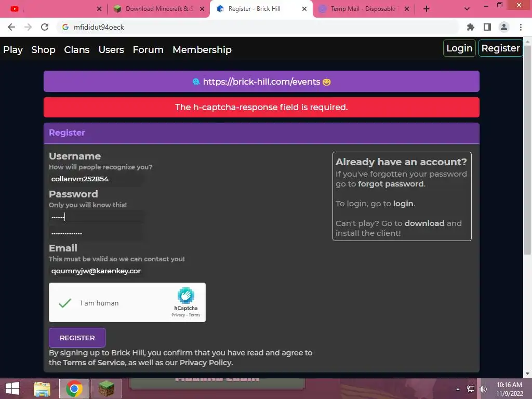
Task: Open the Chrome profile avatar
Action: pos(504,27)
